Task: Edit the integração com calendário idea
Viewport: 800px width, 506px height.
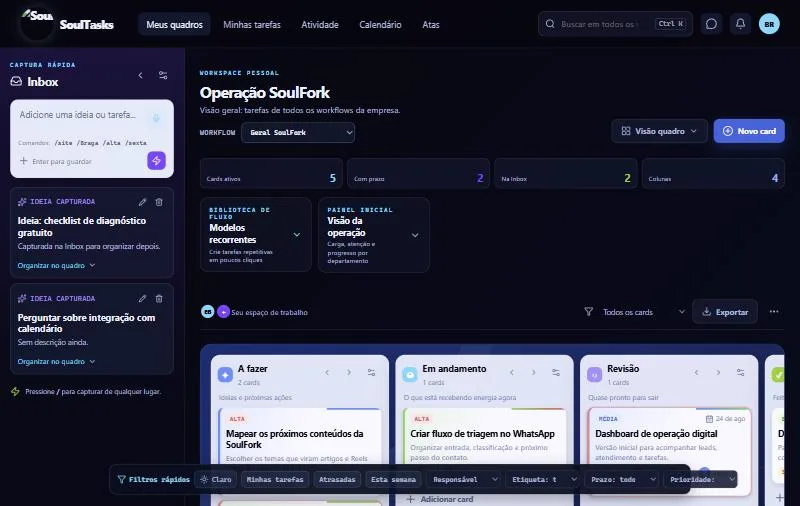Action: tap(142, 298)
